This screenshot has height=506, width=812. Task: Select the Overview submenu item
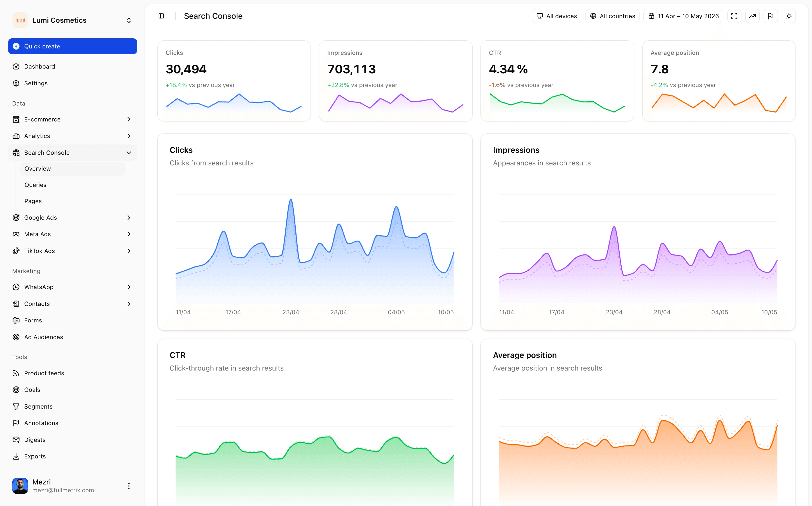click(73, 169)
